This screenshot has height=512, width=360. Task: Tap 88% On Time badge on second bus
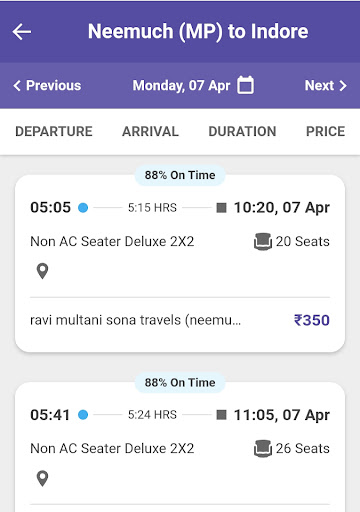point(180,382)
